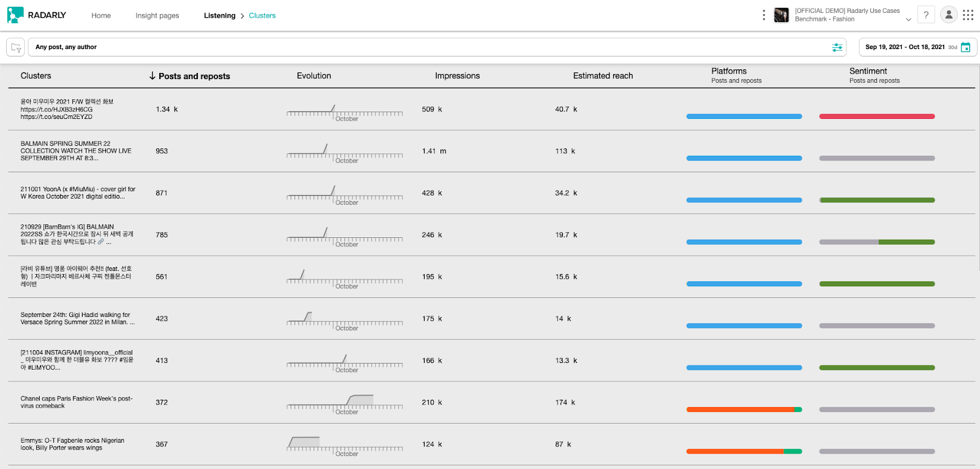
Task: Click the 'Any post, any author' search field
Action: 437,47
